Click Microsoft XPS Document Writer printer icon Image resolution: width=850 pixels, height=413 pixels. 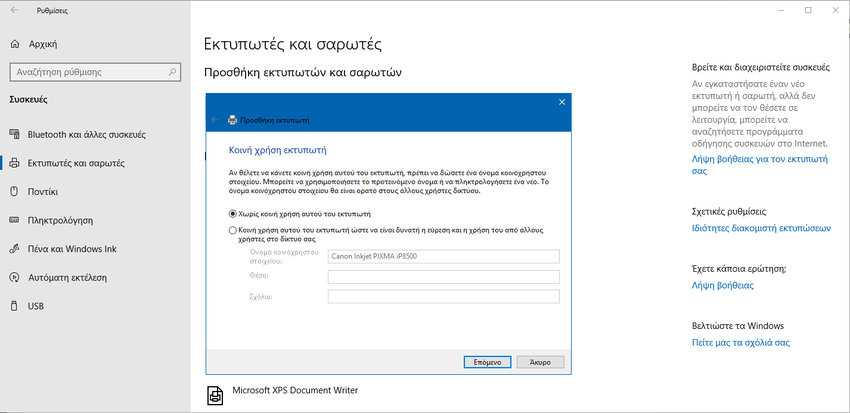point(215,396)
